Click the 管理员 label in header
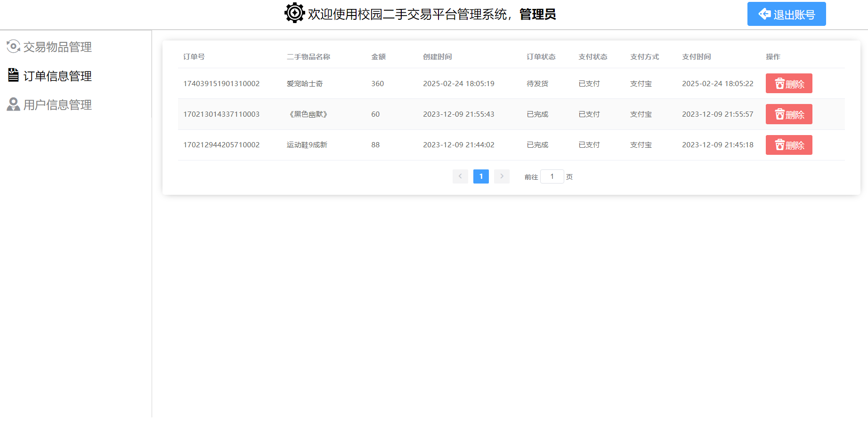Screen dimensions: 868x432 pyautogui.click(x=537, y=15)
